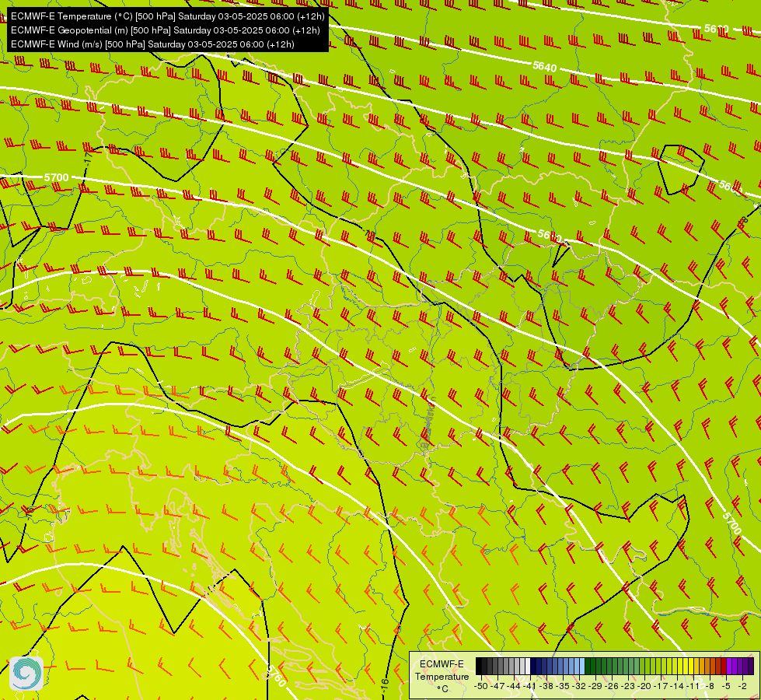The width and height of the screenshot is (761, 700).
Task: Click the 5640 contour label near the top
Action: coord(545,67)
